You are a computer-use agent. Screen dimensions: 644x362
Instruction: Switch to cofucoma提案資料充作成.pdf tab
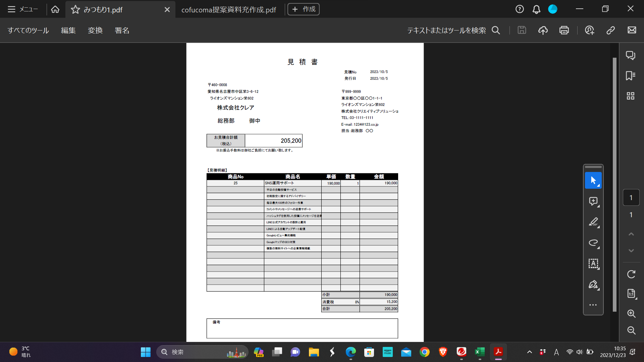click(229, 10)
